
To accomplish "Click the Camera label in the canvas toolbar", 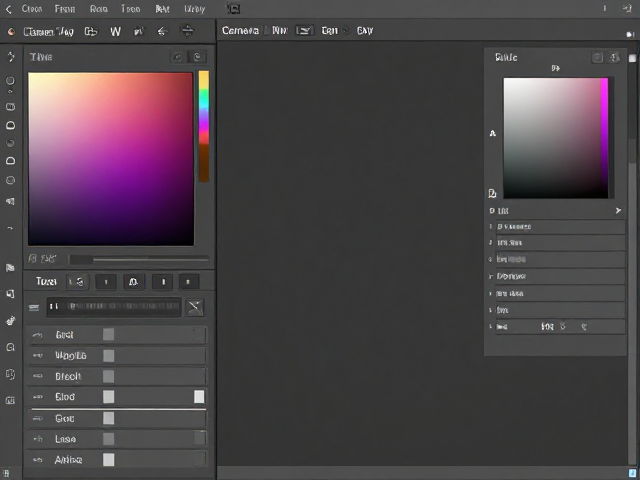I will pyautogui.click(x=240, y=31).
